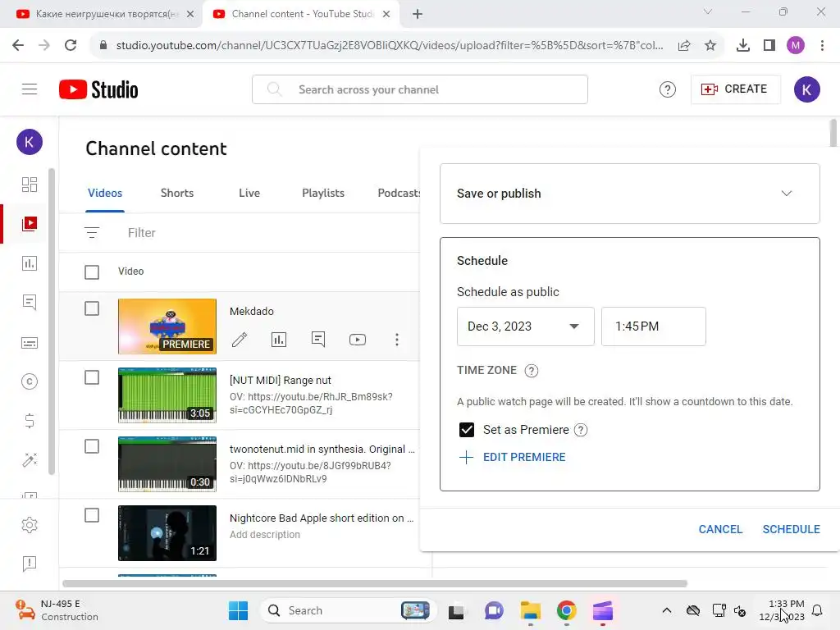Reload the page
This screenshot has width=840, height=630.
[x=71, y=46]
